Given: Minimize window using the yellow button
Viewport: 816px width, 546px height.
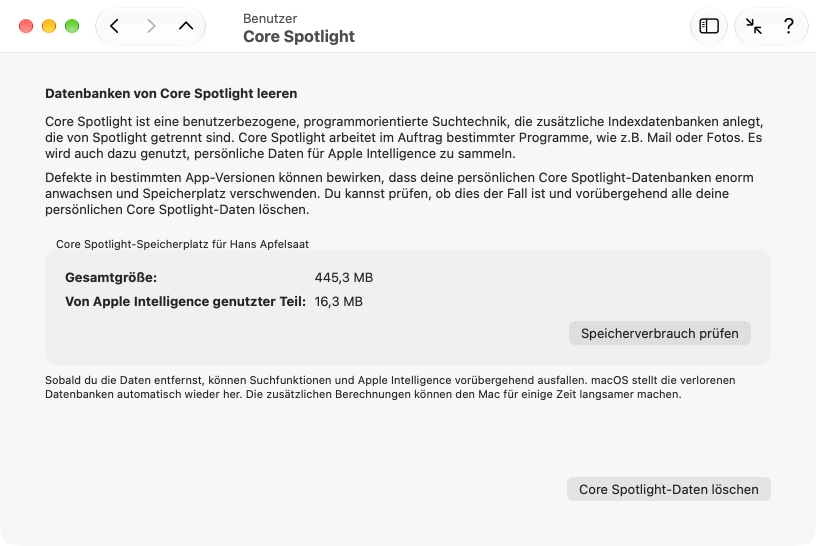Looking at the screenshot, I should click(x=49, y=26).
